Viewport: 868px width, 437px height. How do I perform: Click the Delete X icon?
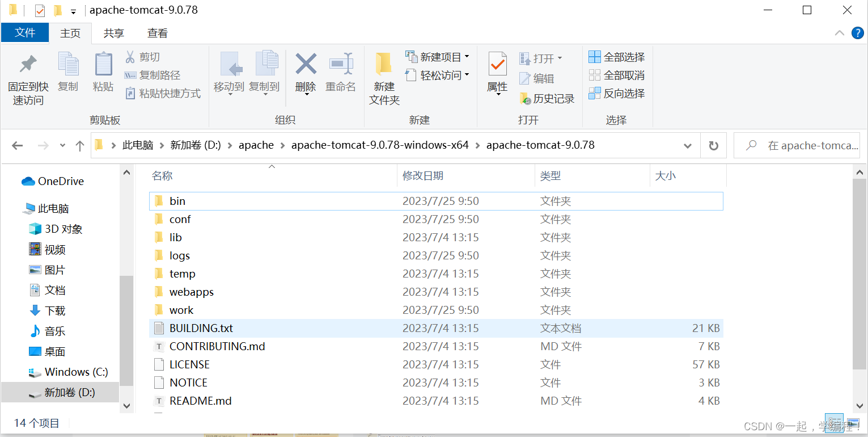coord(306,64)
